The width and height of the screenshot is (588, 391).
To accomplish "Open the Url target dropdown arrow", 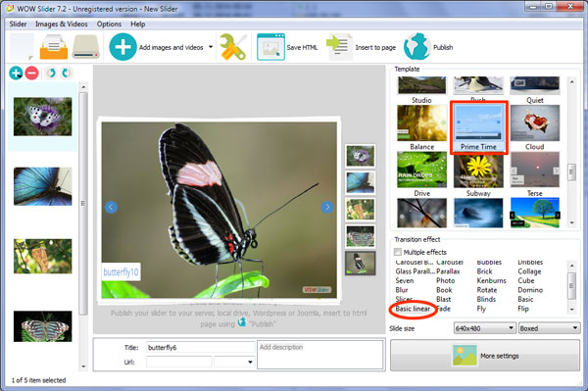I will coord(250,363).
